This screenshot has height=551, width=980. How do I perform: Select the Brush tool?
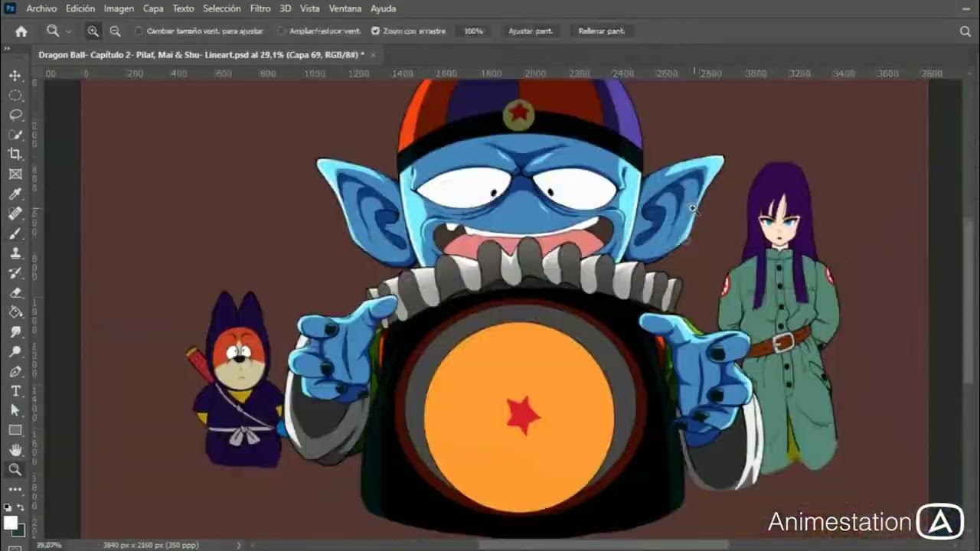click(15, 233)
